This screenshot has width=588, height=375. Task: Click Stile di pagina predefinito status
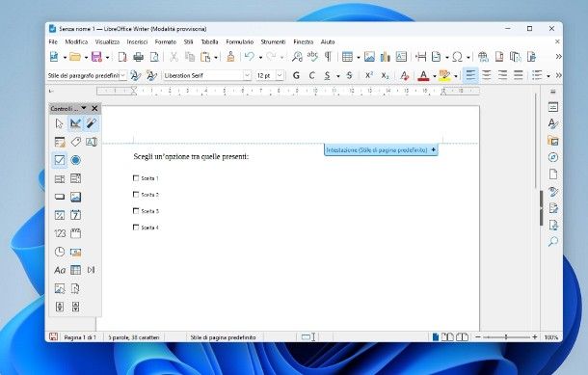pos(223,337)
